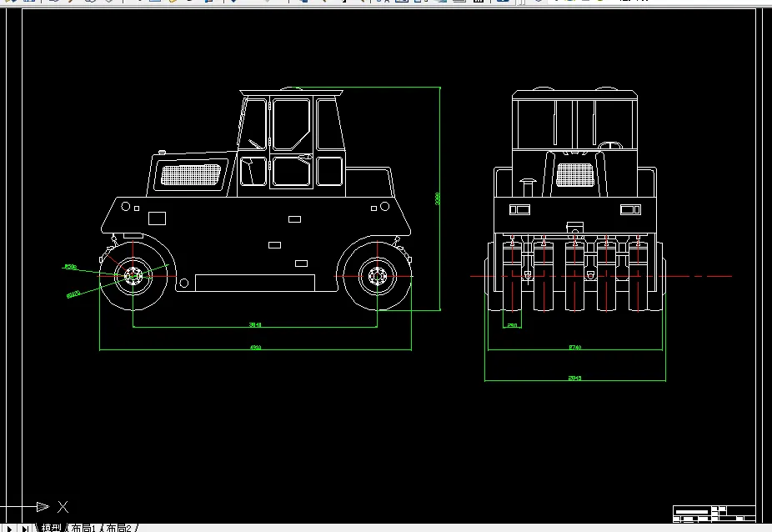Select the front wheel hub in side view
The height and width of the screenshot is (532, 772).
[133, 276]
